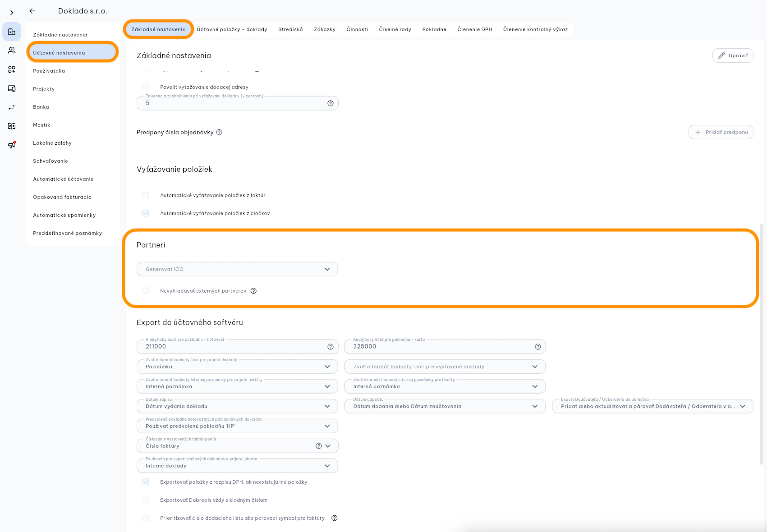The height and width of the screenshot is (532, 767).
Task: Switch to Členenie kontrolný výkaz tab
Action: 535,29
